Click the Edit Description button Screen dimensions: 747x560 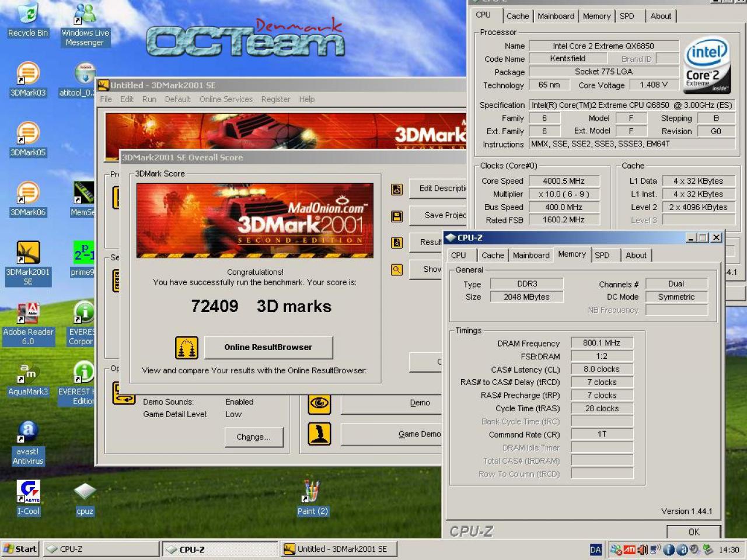pos(438,188)
